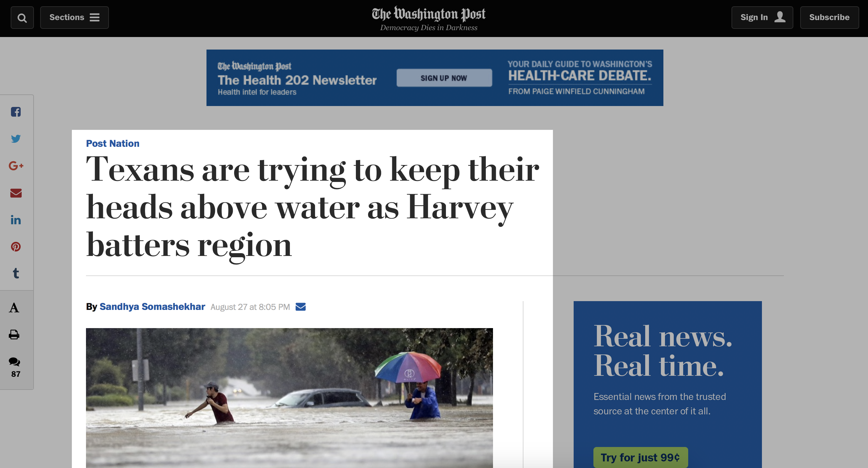The image size is (868, 468).
Task: Share the article on Tumblr
Action: coord(16,274)
